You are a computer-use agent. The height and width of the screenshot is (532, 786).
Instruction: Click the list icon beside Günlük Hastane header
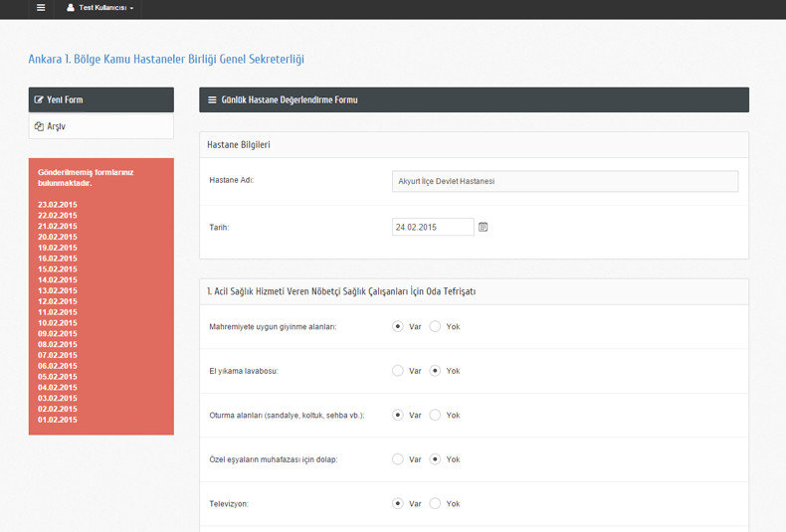tap(212, 99)
